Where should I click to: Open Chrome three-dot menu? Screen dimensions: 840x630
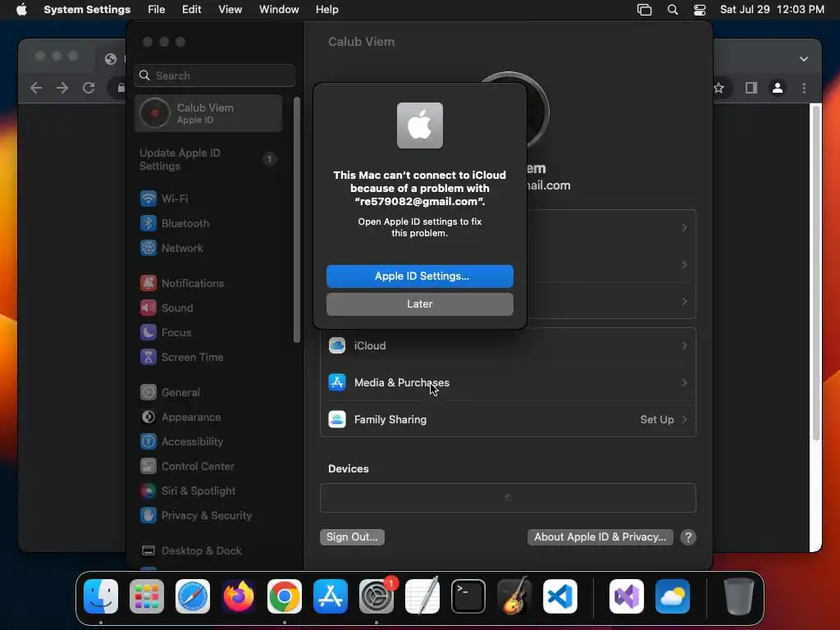[x=804, y=88]
